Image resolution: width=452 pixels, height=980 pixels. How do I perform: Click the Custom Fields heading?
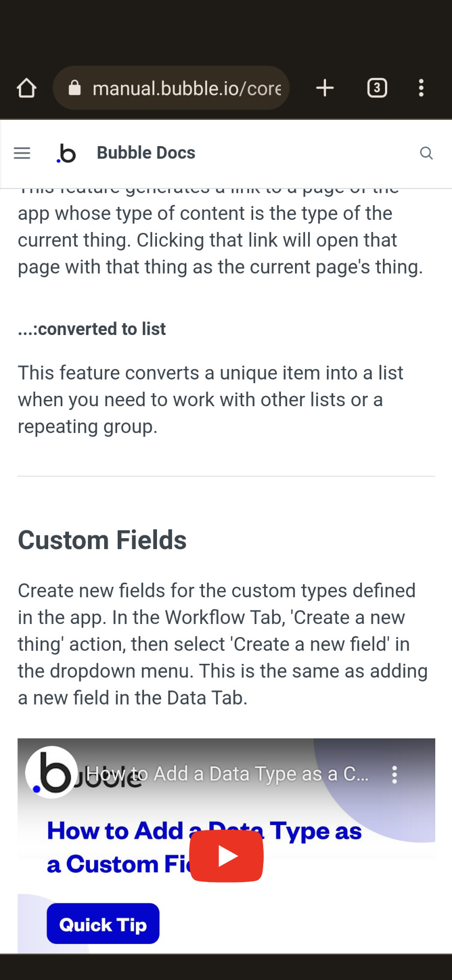[x=102, y=540]
